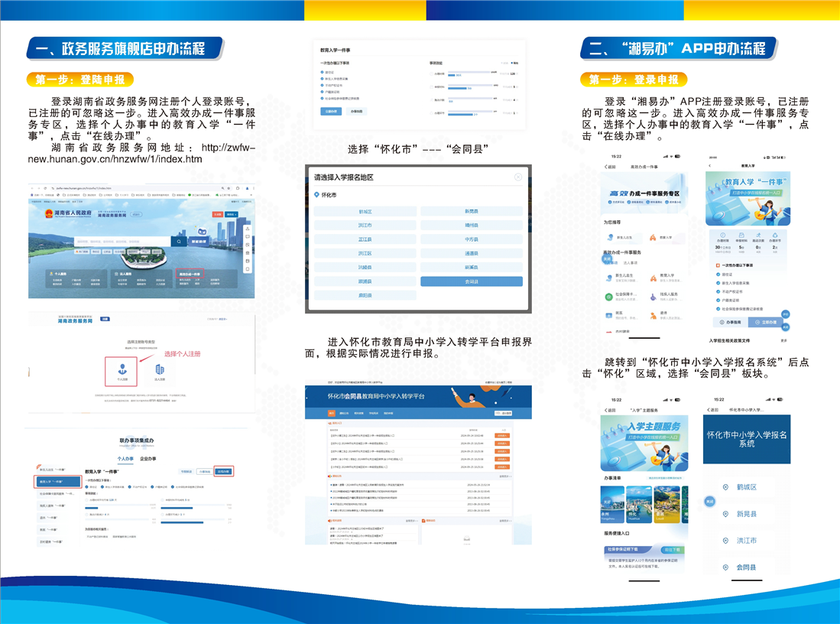This screenshot has width=840, height=624.
Task: Switch to the 个人办事 tab
Action: 125,459
